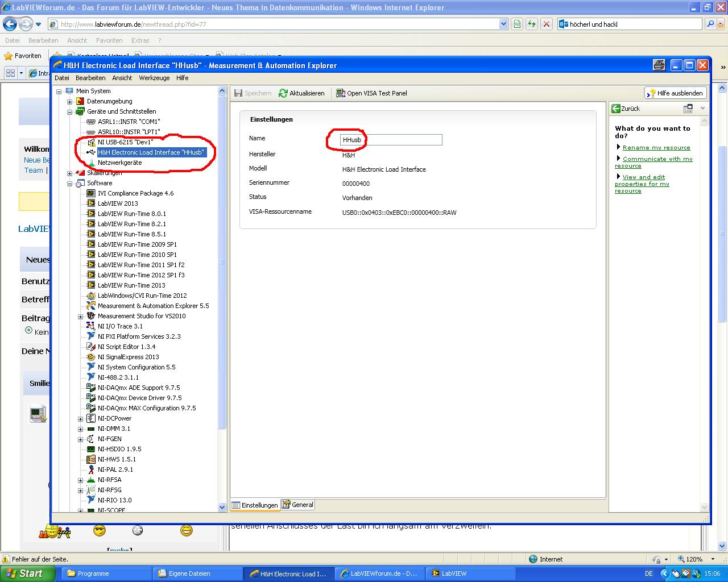Expand the NI-DCPower tree node
This screenshot has height=582, width=728.
(x=81, y=418)
